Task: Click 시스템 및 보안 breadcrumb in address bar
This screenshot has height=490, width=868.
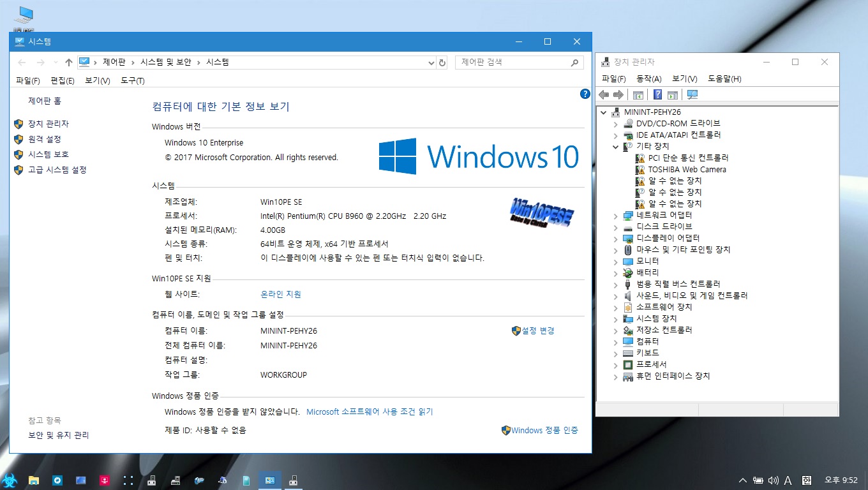Action: [166, 63]
